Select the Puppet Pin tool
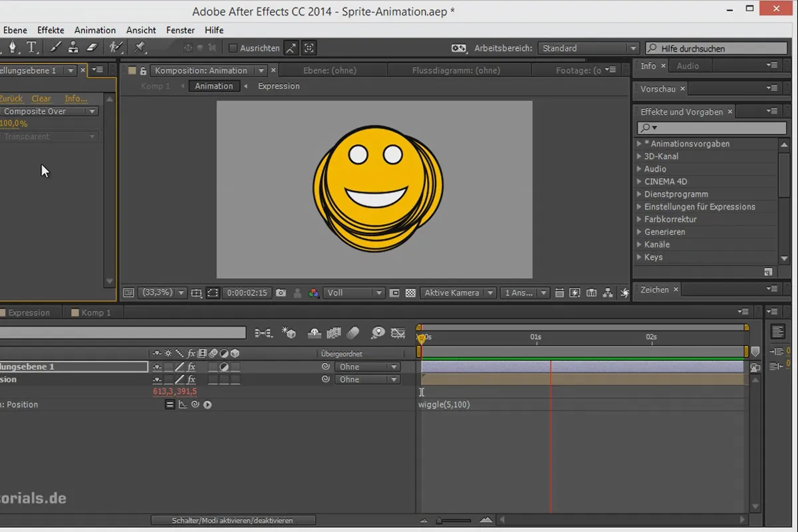This screenshot has width=798, height=532. (x=140, y=47)
